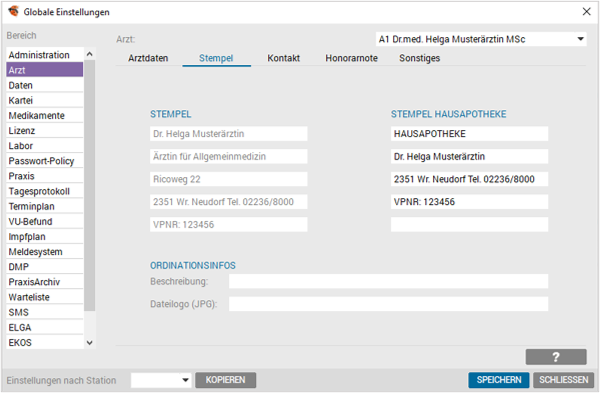
Task: Click the empty fifth Hausapotheke stamp field
Action: point(470,224)
